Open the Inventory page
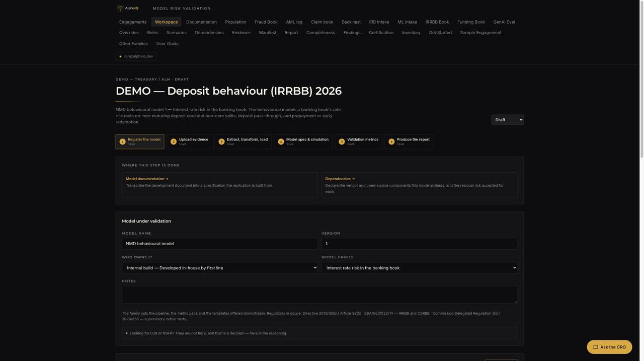The width and height of the screenshot is (644, 361). coord(411,33)
